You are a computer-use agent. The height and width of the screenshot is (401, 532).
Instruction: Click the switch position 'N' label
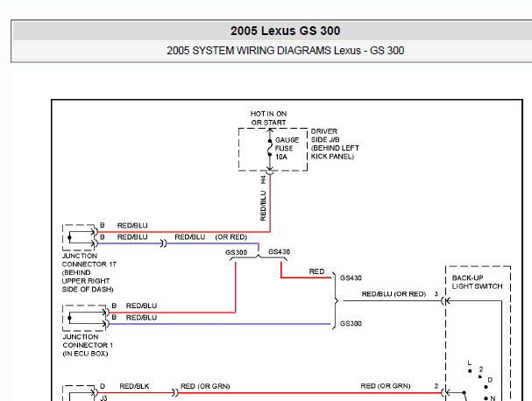tap(493, 398)
